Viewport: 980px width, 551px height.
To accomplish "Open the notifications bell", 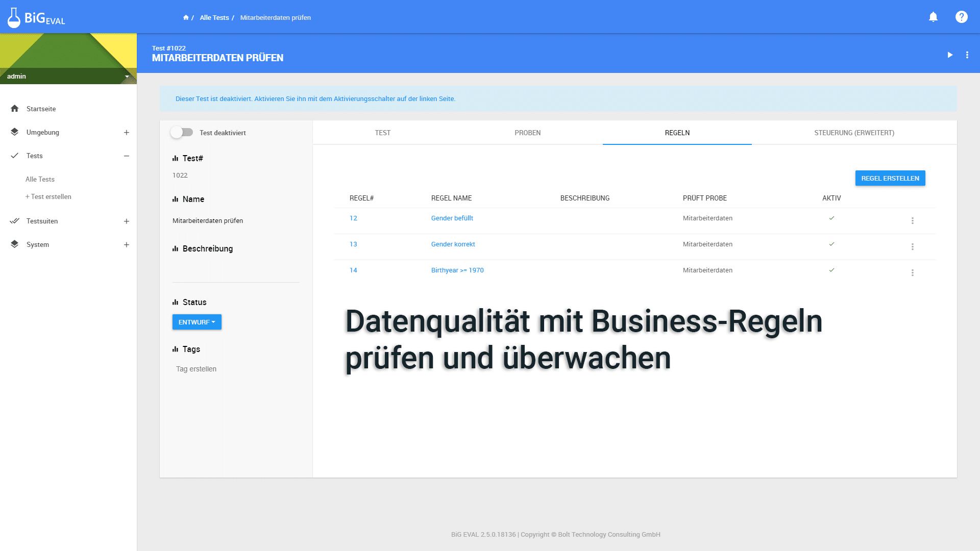I will (x=933, y=17).
